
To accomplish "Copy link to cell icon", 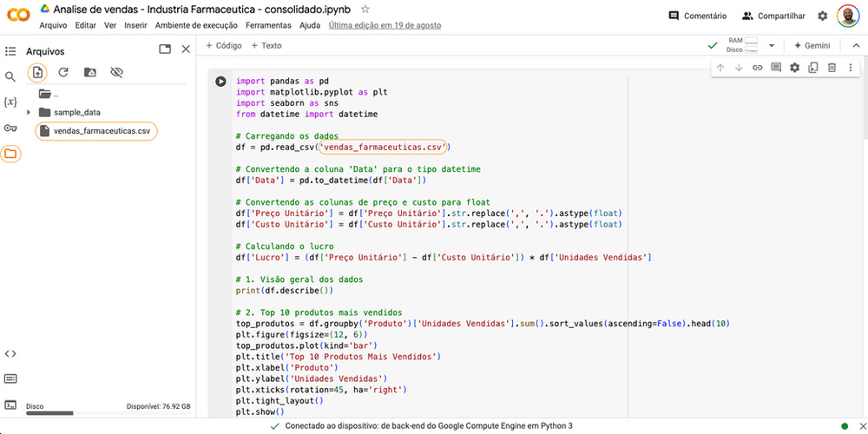I will [x=757, y=68].
